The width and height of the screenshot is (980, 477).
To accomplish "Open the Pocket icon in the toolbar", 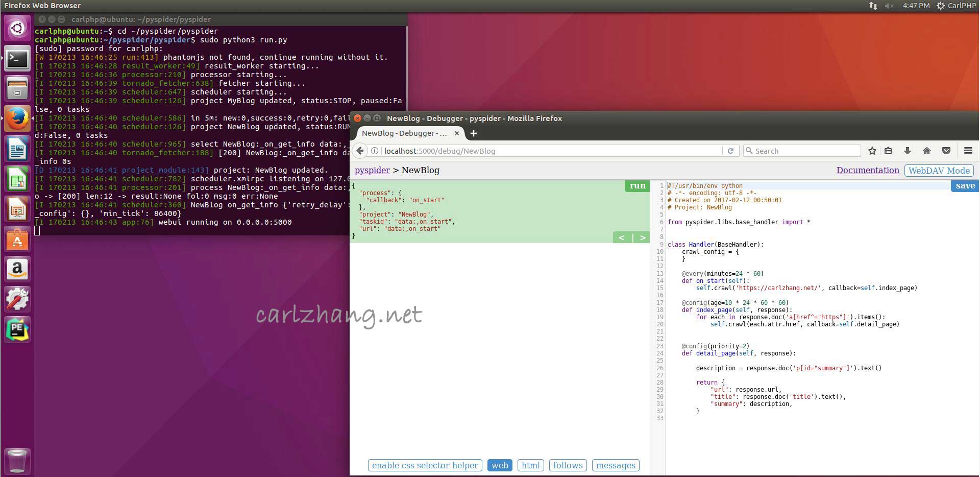I will click(946, 151).
